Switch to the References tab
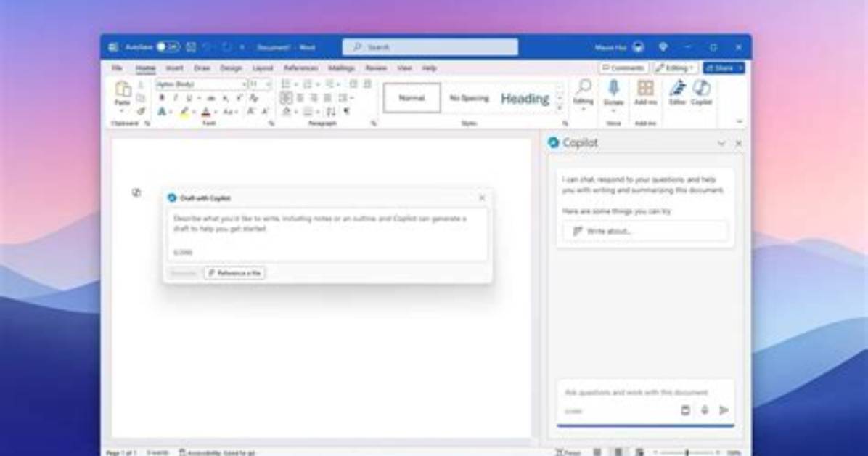The height and width of the screenshot is (456, 868). coord(300,68)
